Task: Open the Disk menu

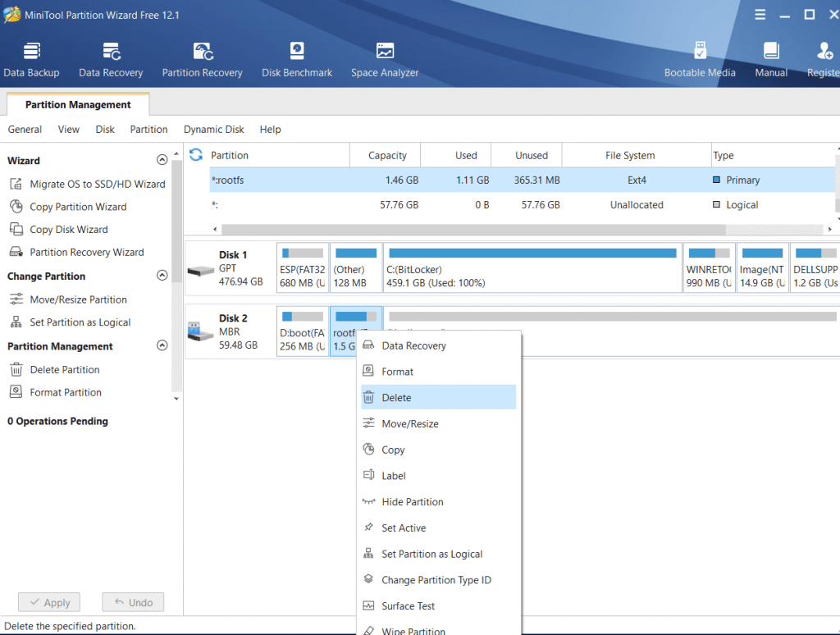Action: (105, 129)
